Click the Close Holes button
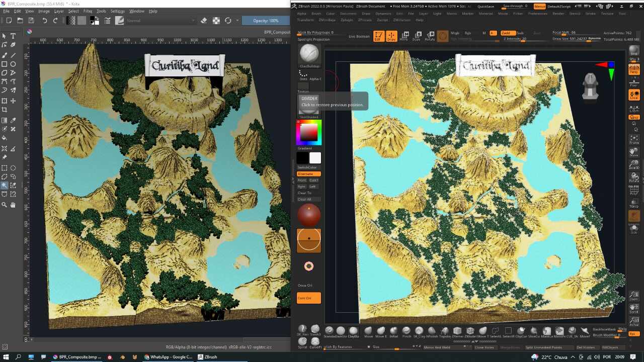Screen dimensions: 644x362 [x=484, y=347]
